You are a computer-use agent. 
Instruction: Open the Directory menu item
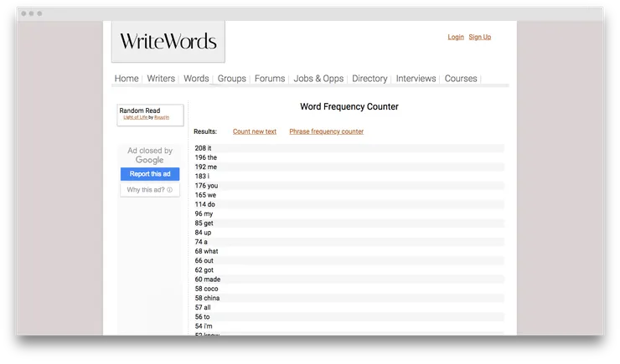pyautogui.click(x=369, y=79)
